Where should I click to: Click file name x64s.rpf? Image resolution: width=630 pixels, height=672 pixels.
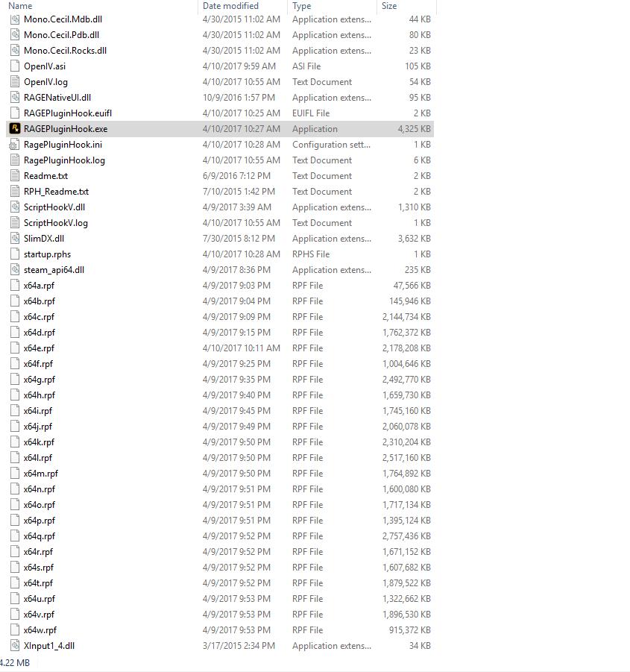coord(39,568)
